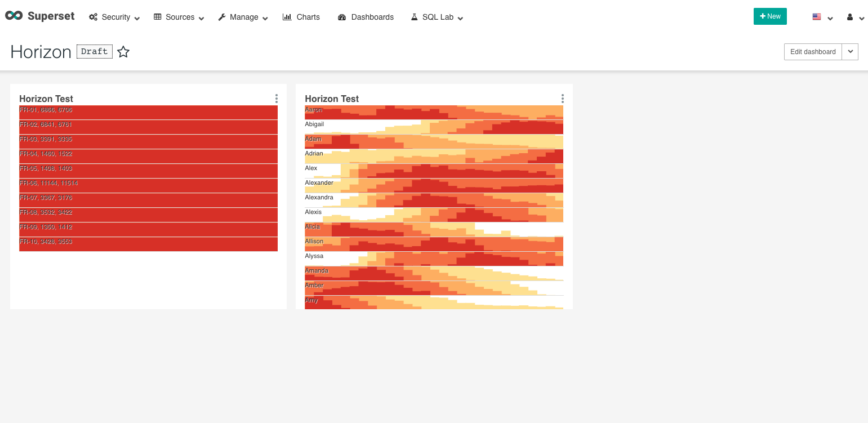Open the left Horizon Test chart options menu
Image resolution: width=868 pixels, height=423 pixels.
pos(276,99)
